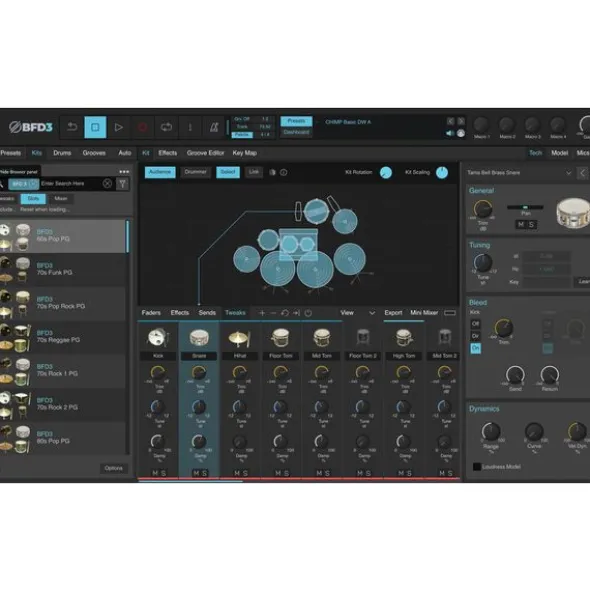Screen dimensions: 590x591
Task: Toggle the loop icon in the transport
Action: tap(166, 127)
